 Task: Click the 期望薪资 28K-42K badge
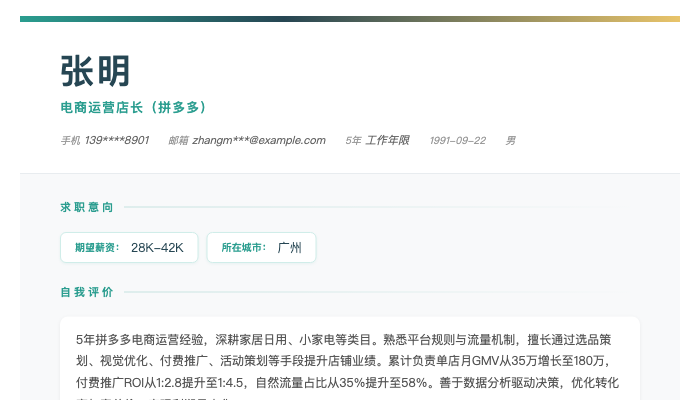129,247
